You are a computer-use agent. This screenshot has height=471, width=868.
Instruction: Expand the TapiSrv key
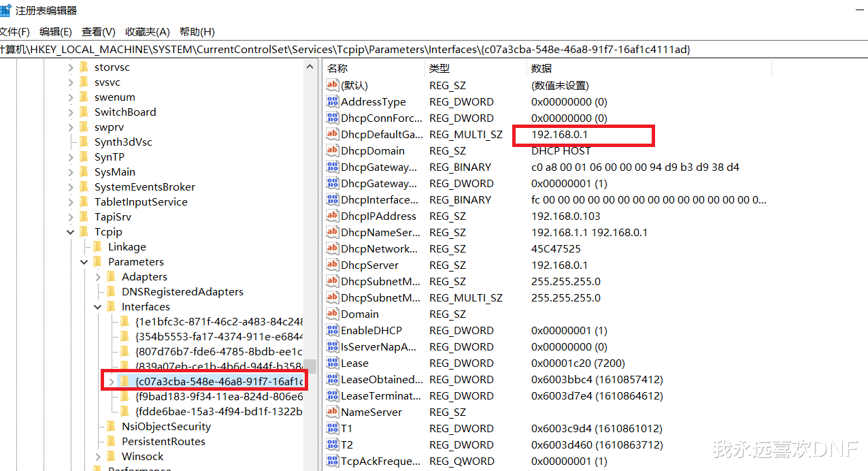(x=71, y=217)
